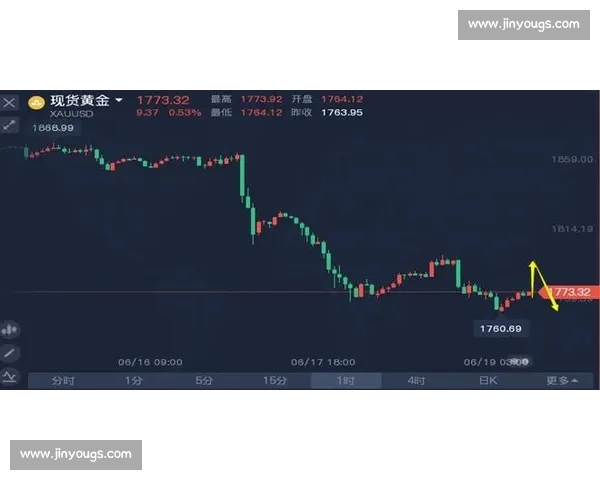This screenshot has width=600, height=480.
Task: Toggle fullscreen with the diagonal arrows icon
Action: pyautogui.click(x=9, y=125)
